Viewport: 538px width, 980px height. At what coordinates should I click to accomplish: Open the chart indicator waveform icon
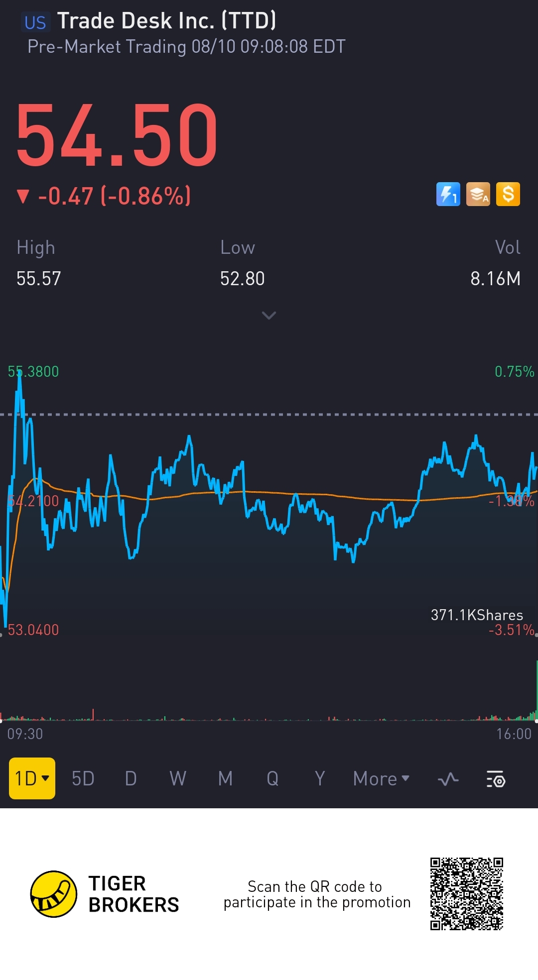point(448,779)
